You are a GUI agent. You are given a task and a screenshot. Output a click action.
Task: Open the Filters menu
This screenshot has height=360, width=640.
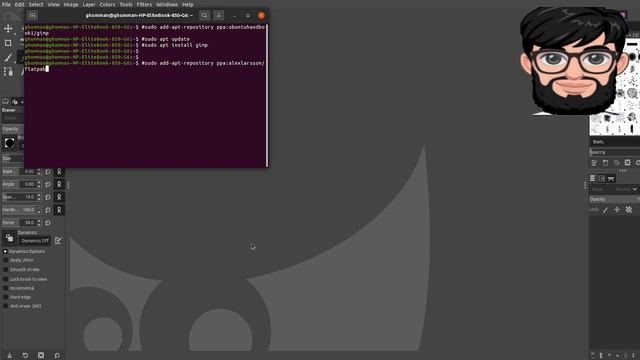pyautogui.click(x=144, y=4)
